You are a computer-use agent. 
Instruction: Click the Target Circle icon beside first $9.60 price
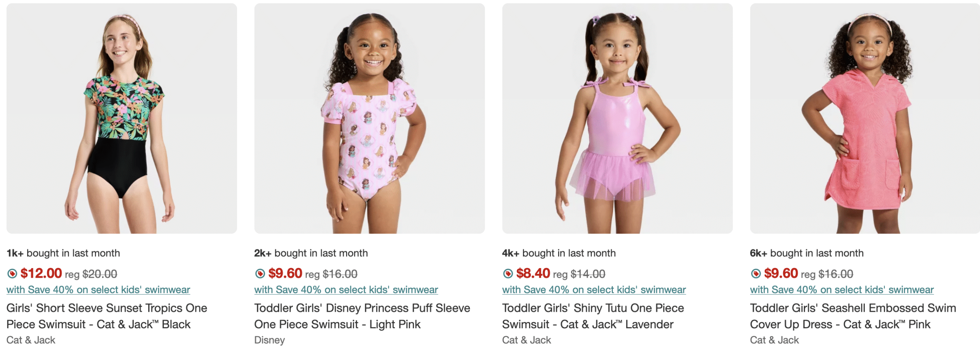pos(260,273)
